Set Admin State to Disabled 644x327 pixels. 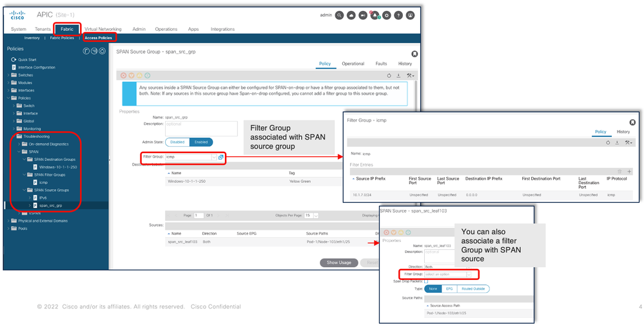point(177,142)
